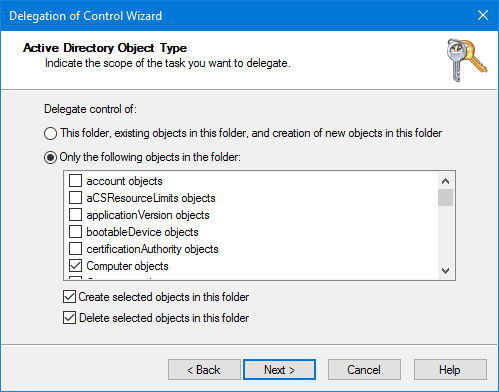Check the account objects checkbox

(x=75, y=181)
